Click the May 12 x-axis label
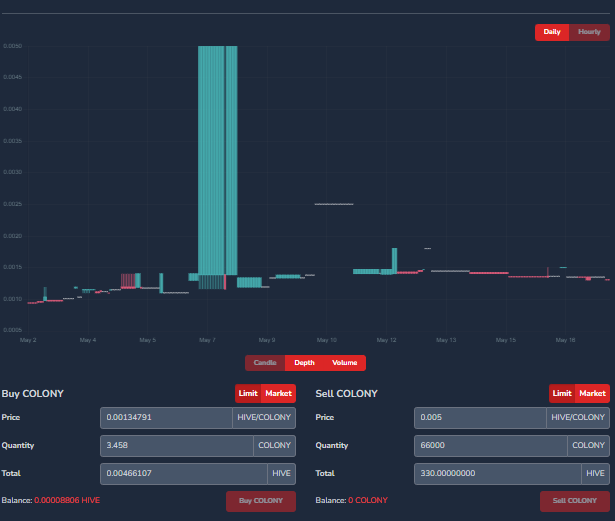 tap(386, 340)
